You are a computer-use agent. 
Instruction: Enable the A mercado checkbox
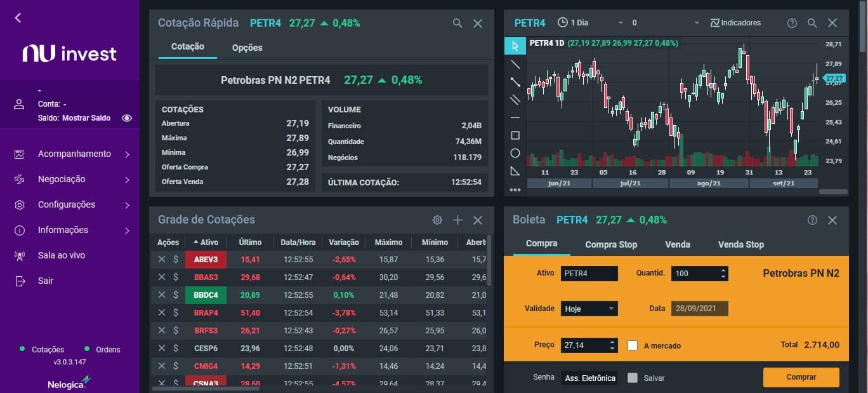click(x=632, y=345)
